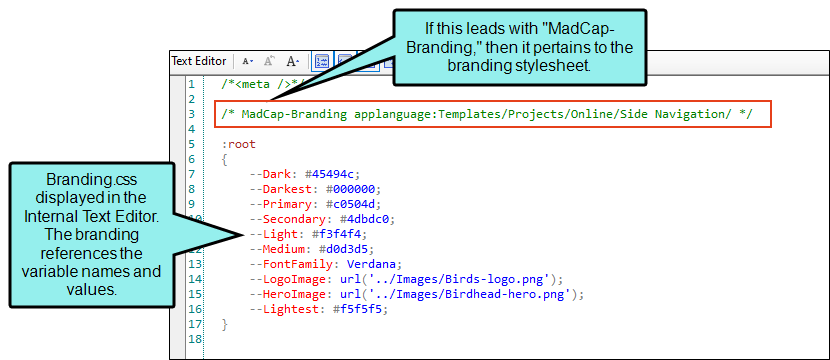Decrease the editor font size
The height and width of the screenshot is (360, 830).
[248, 61]
